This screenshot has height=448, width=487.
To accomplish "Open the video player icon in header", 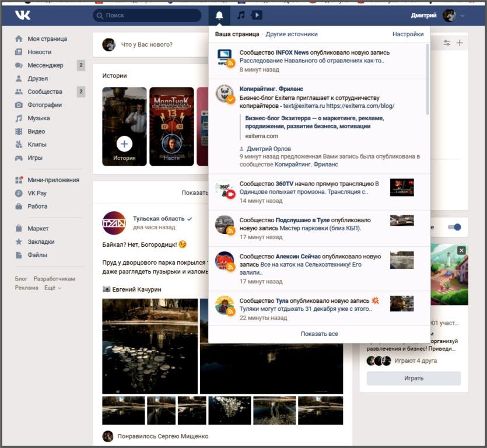I will 257,15.
